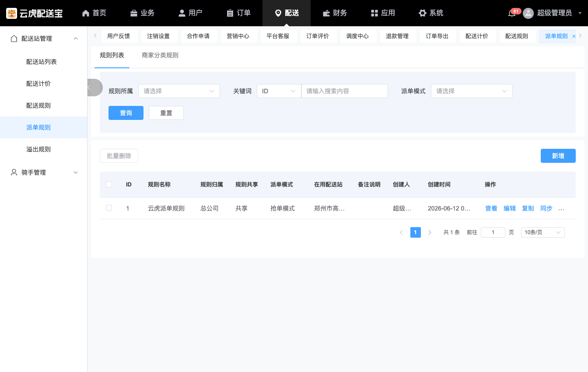588x372 pixels.
Task: Click the 新增 add button
Action: click(x=558, y=156)
